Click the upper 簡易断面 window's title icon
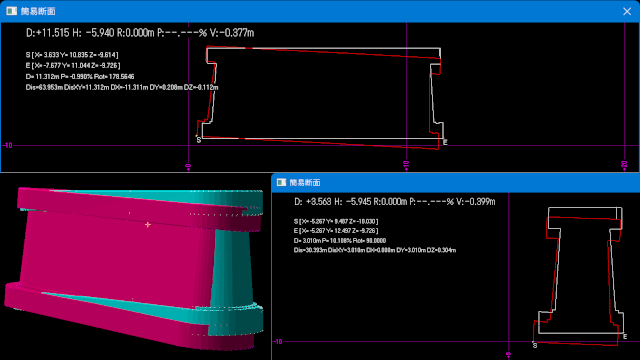The image size is (640, 360). pos(11,11)
